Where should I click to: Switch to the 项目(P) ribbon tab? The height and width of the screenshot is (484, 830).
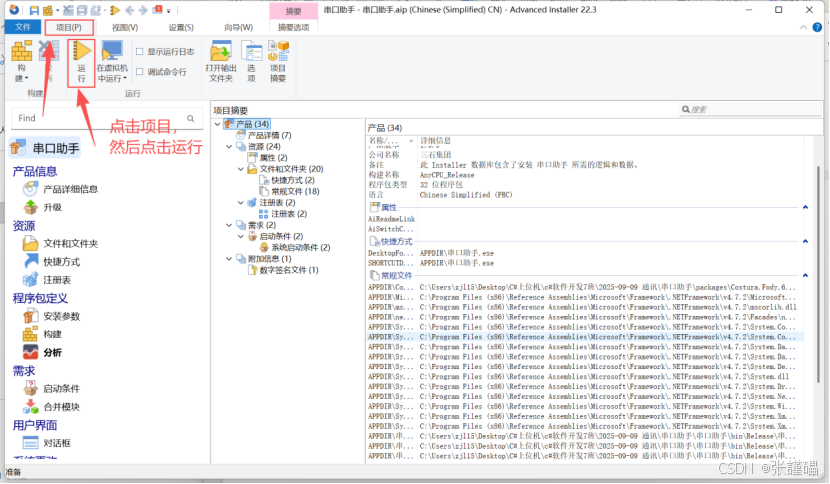click(69, 27)
